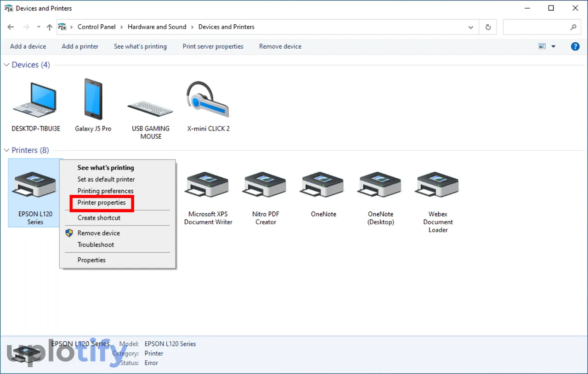This screenshot has height=374, width=588.
Task: Open the address bar history dropdown
Action: 471,27
